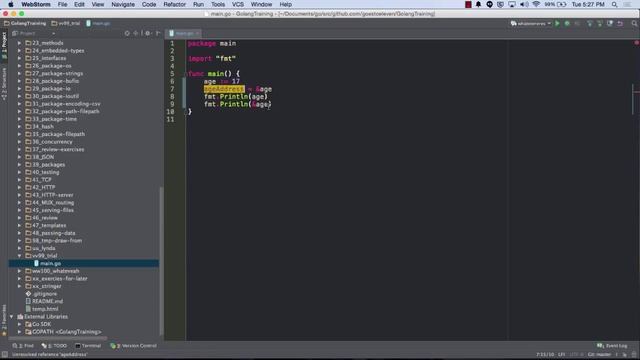The image size is (640, 360).
Task: Start debugging with the green bug icon
Action: (567, 24)
